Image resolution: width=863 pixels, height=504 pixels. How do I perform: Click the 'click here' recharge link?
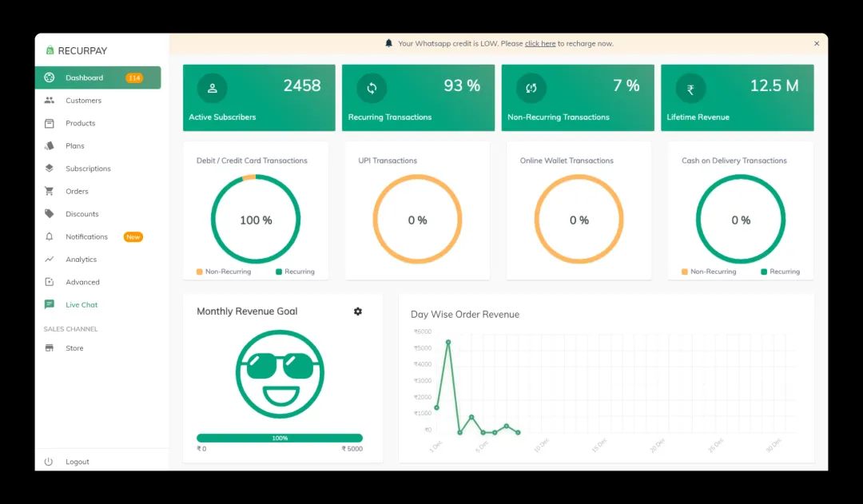click(x=540, y=43)
